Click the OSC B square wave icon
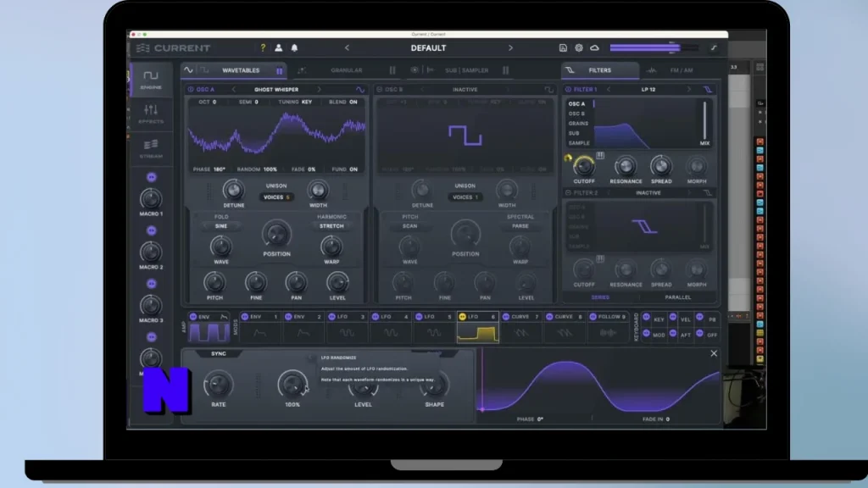Screen dimensions: 868x488 (548, 90)
